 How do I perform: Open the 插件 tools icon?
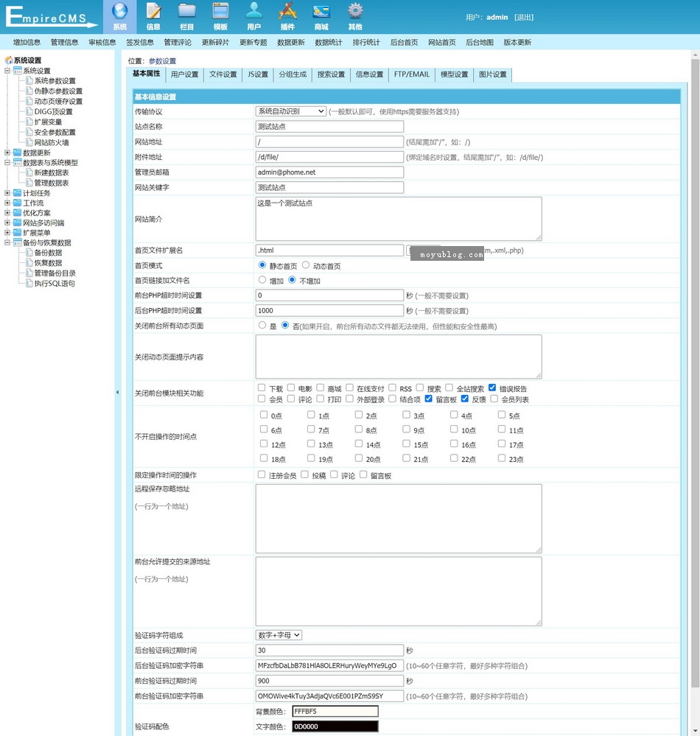pyautogui.click(x=288, y=11)
